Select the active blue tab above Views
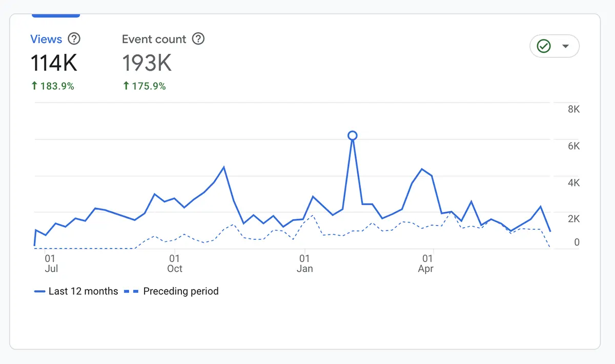Screen dimensions: 615x364 (55, 15)
